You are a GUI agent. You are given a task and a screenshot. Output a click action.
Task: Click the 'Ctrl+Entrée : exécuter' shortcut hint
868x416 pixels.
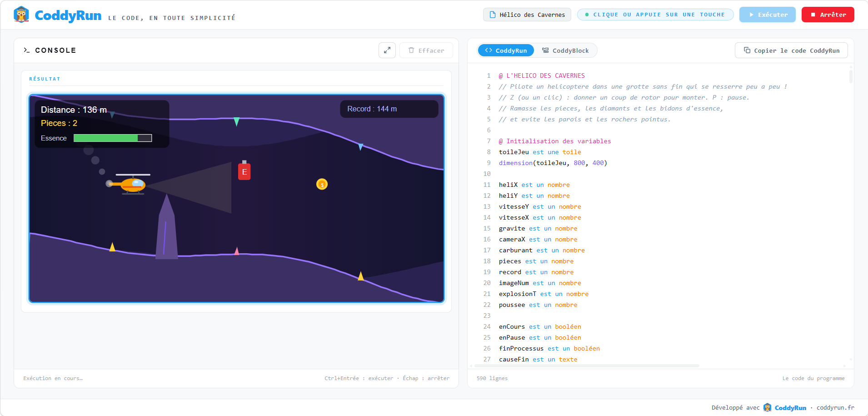[x=359, y=378]
